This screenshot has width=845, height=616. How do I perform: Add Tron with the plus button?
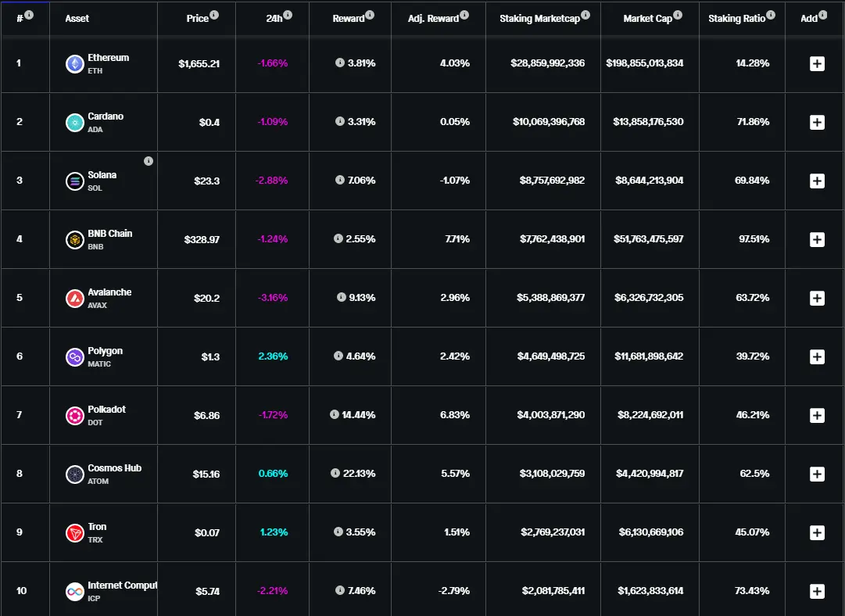817,532
